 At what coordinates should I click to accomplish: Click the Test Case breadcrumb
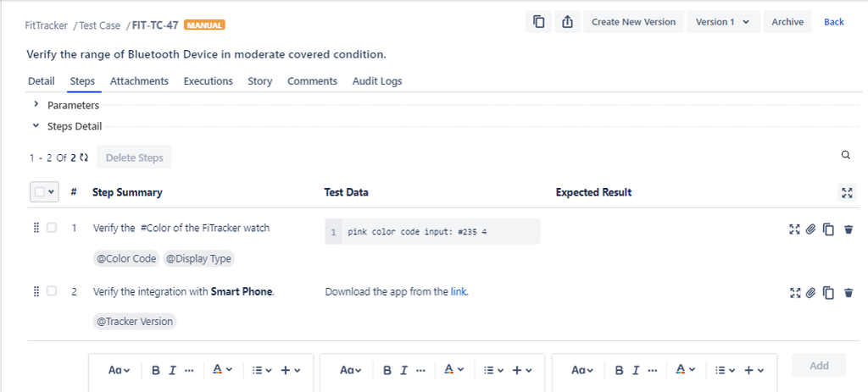tap(100, 25)
